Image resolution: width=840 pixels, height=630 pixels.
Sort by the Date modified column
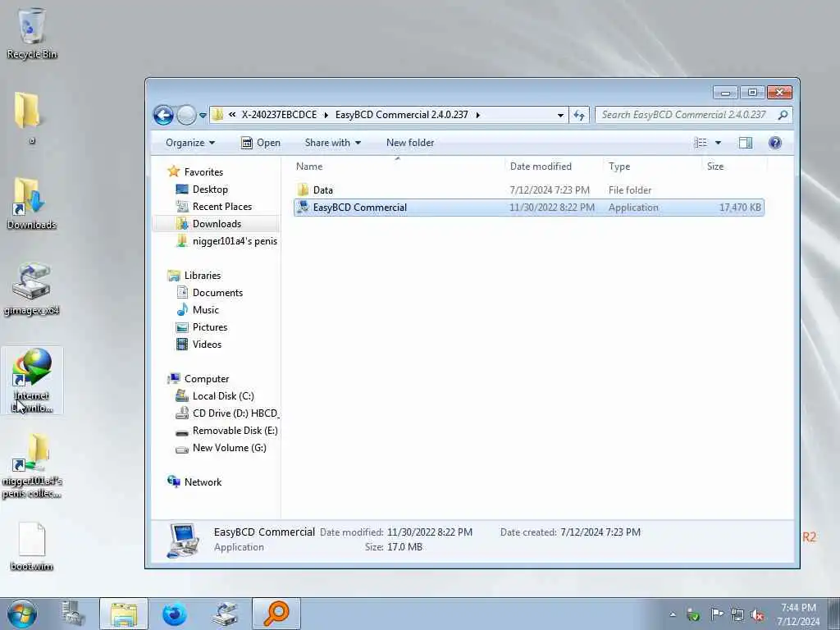(x=554, y=166)
